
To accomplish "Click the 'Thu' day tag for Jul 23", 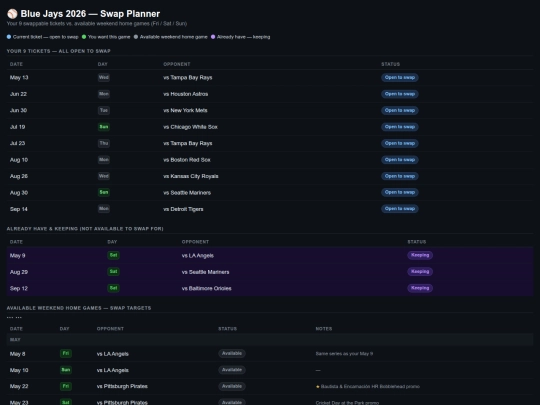I will (104, 143).
